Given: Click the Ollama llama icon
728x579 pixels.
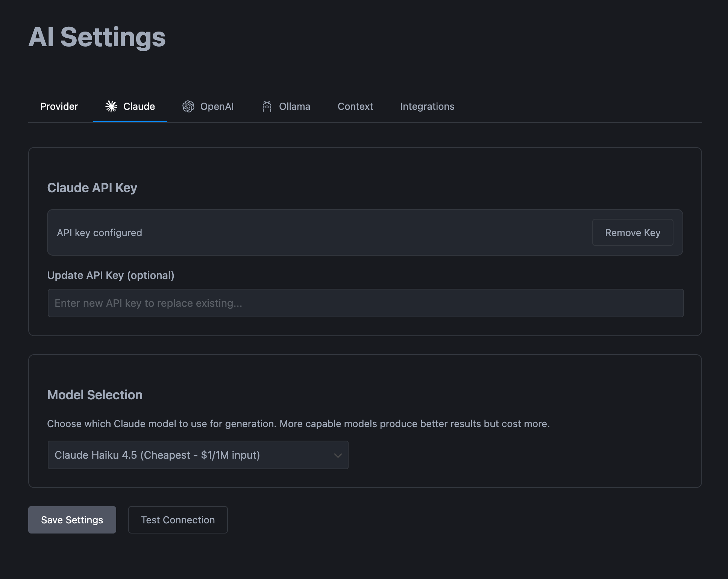Looking at the screenshot, I should coord(267,106).
